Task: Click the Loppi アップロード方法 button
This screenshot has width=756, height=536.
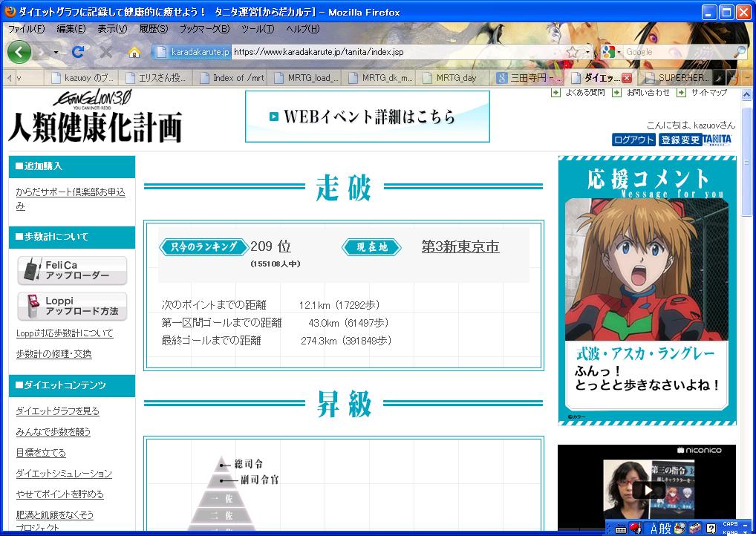Action: pos(72,306)
